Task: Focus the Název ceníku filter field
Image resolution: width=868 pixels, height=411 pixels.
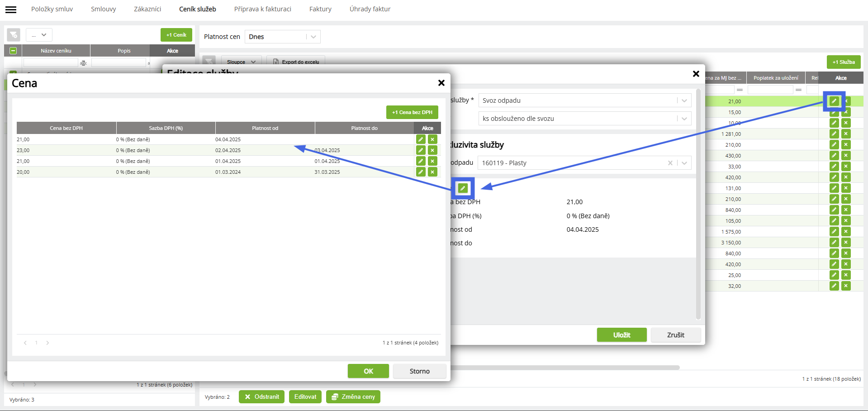Action: pos(51,62)
